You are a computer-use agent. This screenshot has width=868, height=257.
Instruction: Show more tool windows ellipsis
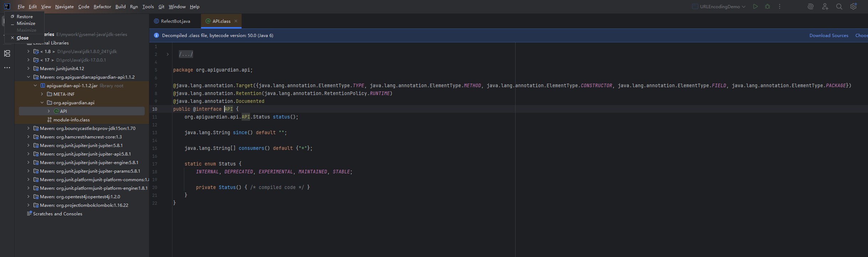click(7, 68)
